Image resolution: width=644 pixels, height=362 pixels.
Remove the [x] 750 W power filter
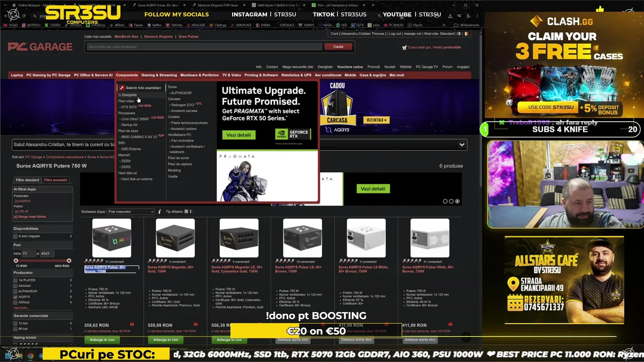(21, 212)
